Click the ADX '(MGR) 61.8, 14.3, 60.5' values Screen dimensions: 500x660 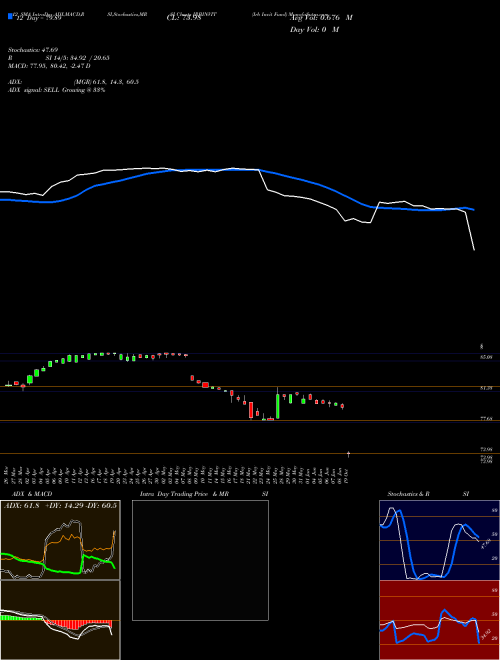(x=106, y=82)
